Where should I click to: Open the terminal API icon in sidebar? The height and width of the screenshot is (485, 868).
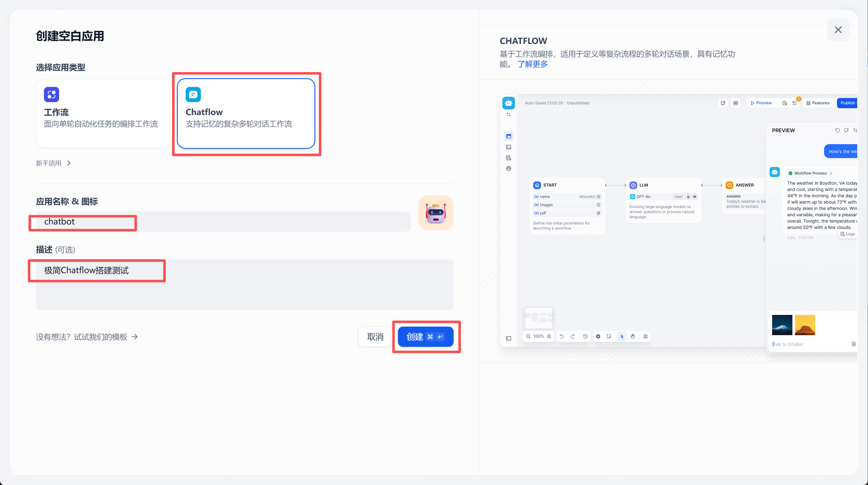508,147
